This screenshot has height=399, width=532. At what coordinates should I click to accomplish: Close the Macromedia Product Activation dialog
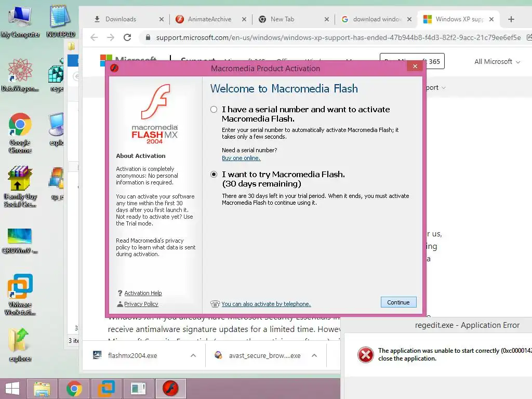click(415, 66)
